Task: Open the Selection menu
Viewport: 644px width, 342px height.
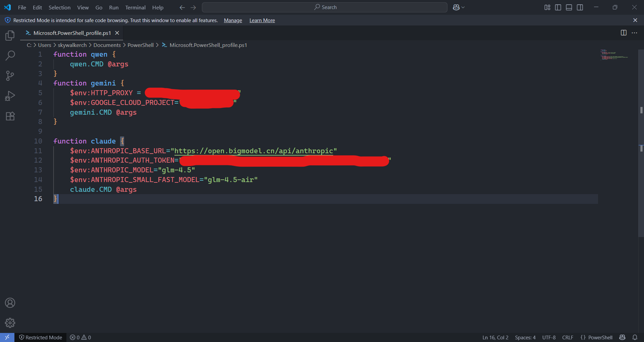Action: pyautogui.click(x=59, y=7)
